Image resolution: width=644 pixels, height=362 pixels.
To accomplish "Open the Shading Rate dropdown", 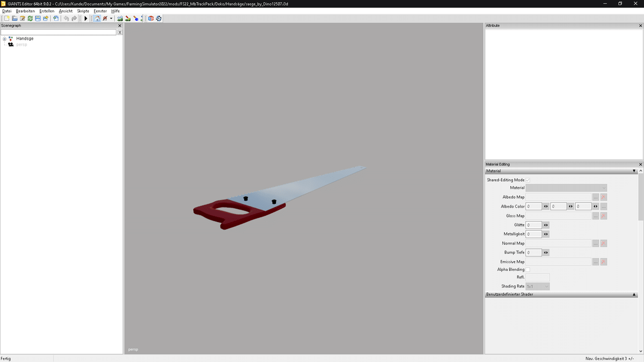I will [538, 286].
